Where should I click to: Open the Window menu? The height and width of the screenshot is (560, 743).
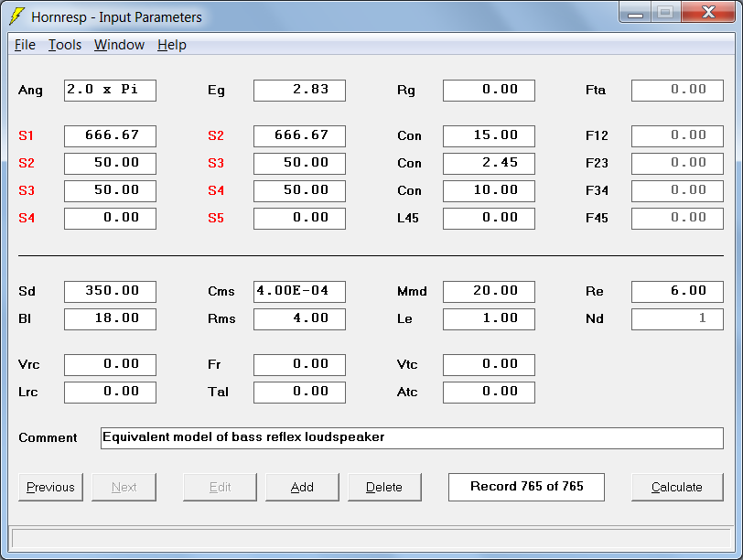(119, 45)
